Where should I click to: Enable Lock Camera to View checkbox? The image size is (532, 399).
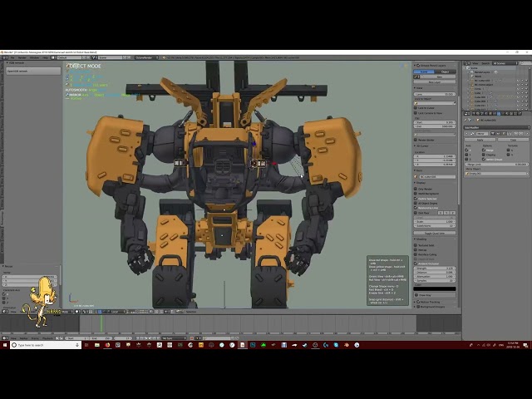tap(416, 113)
